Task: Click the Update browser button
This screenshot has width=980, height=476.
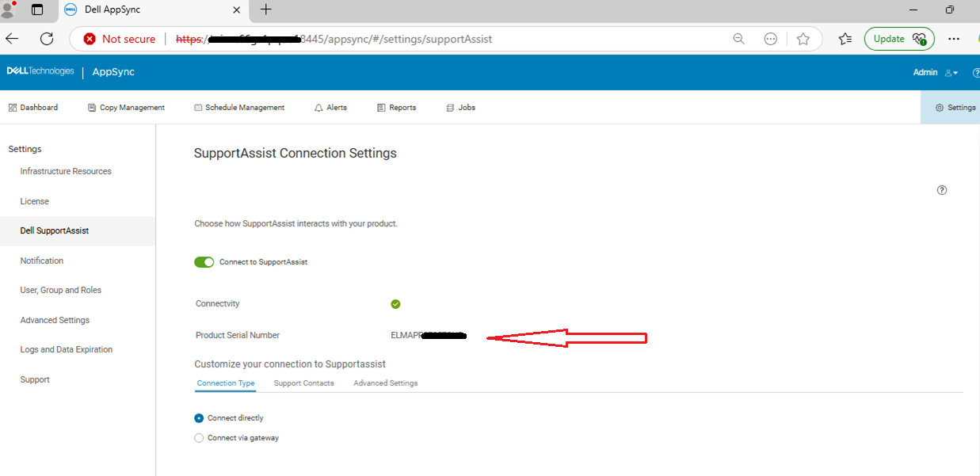Action: (899, 38)
